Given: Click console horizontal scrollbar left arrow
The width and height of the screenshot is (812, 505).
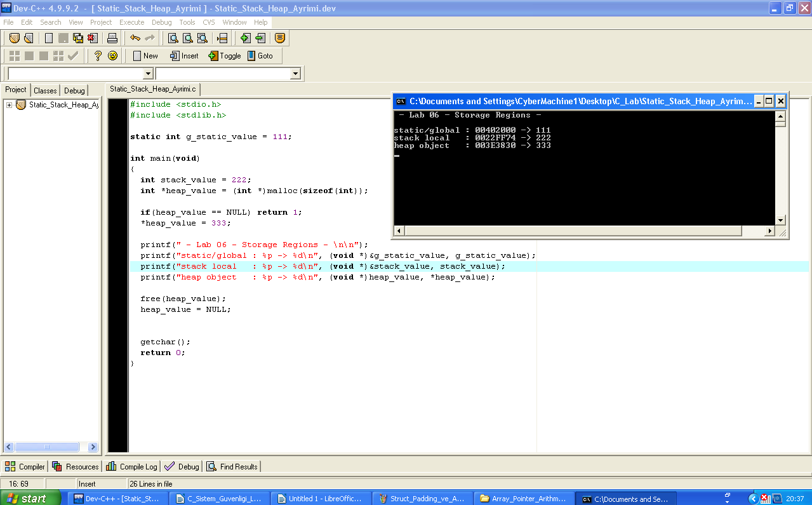Looking at the screenshot, I should tap(399, 231).
